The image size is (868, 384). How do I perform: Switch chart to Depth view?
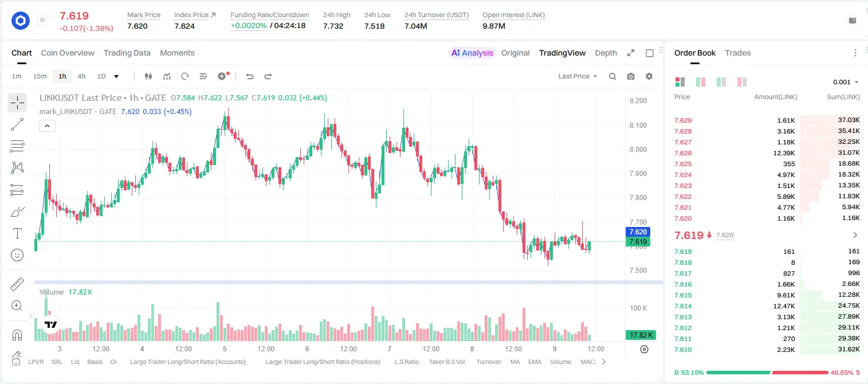point(606,53)
